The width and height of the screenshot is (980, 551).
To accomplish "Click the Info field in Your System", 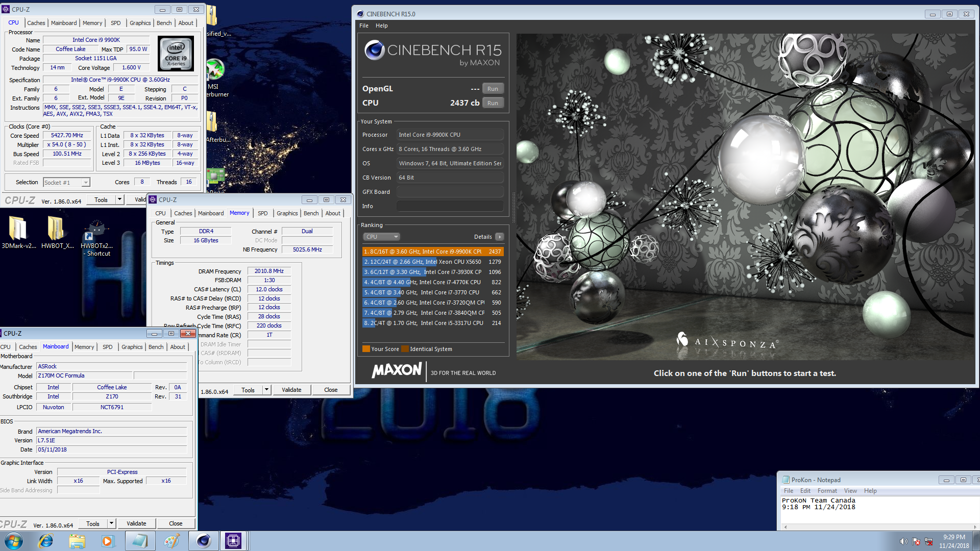I will 450,206.
